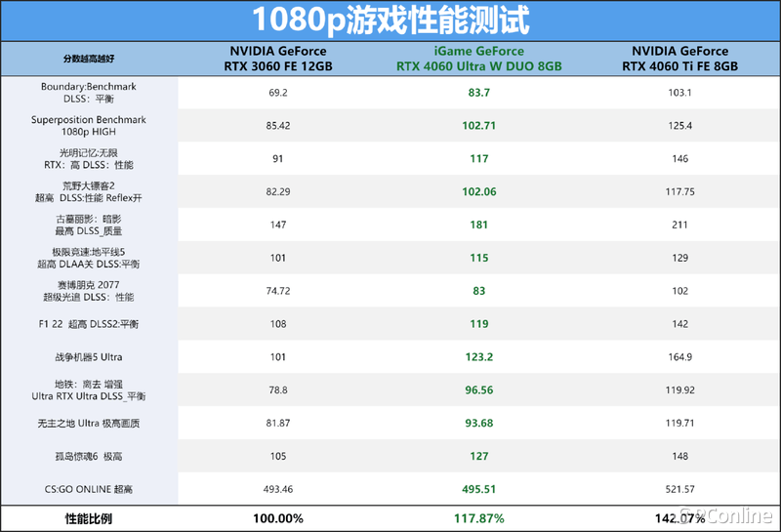Select the value 164.9

pos(679,357)
